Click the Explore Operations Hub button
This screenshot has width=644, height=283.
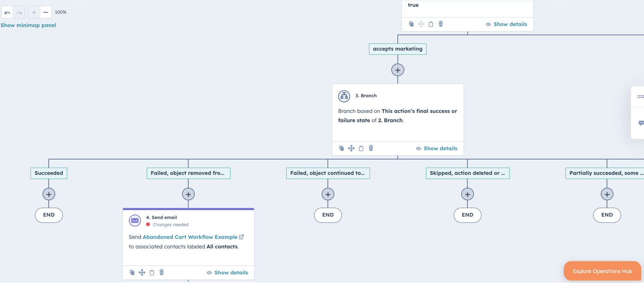pyautogui.click(x=602, y=271)
